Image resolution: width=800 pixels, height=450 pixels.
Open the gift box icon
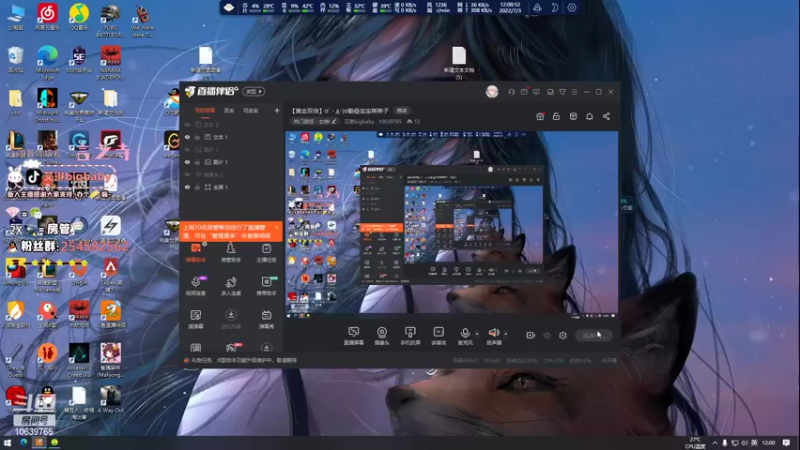[540, 116]
